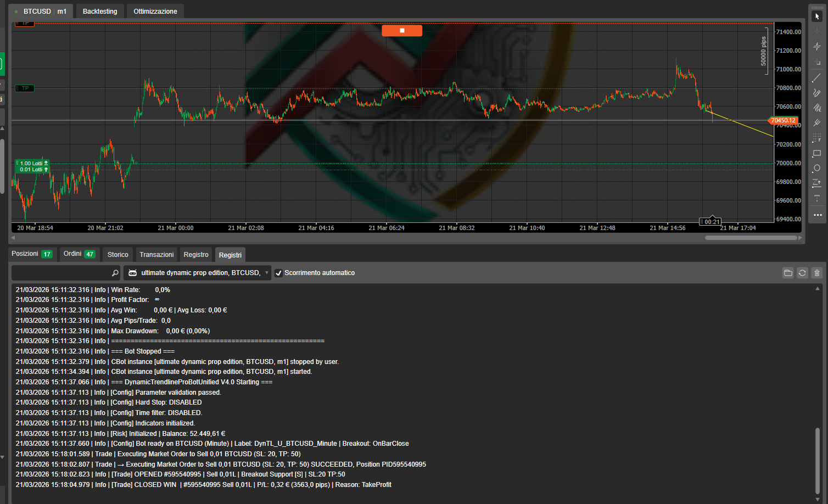828x504 pixels.
Task: Switch to the Backtesting tab
Action: 99,11
